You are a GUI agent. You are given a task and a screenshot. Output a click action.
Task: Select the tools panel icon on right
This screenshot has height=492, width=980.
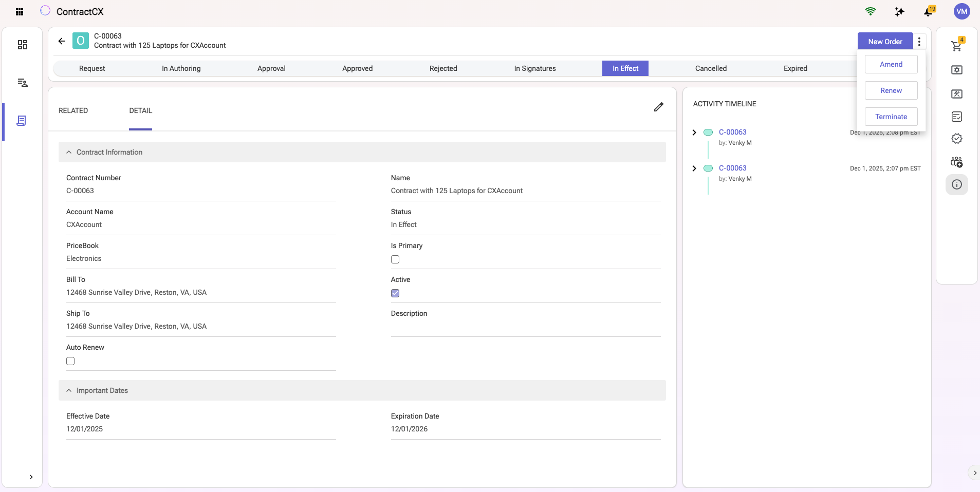pos(956,94)
